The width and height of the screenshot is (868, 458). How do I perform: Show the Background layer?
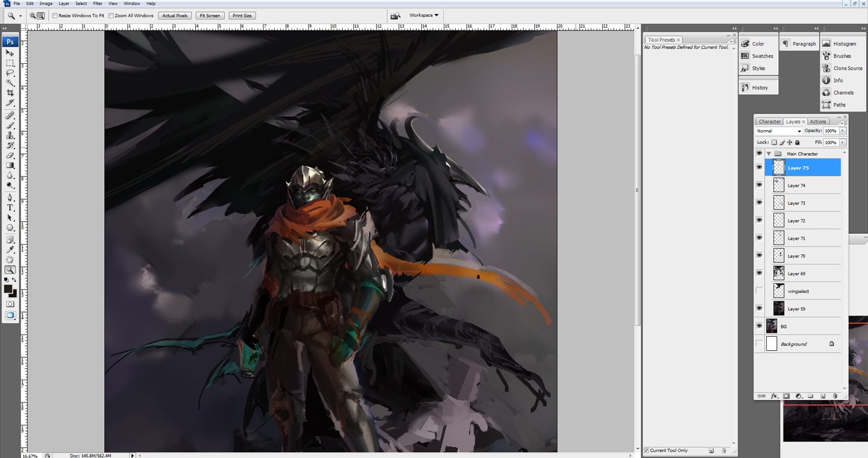759,343
